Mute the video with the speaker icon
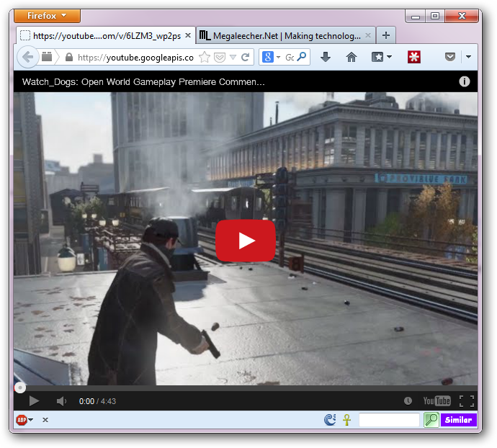497x448 pixels. (x=61, y=401)
